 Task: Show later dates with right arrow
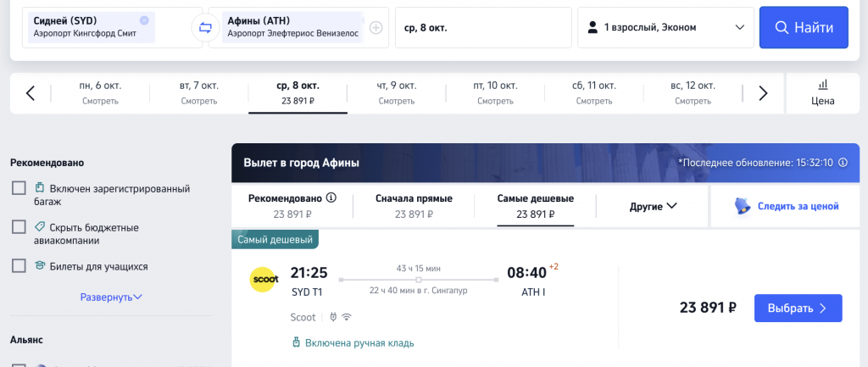[764, 93]
